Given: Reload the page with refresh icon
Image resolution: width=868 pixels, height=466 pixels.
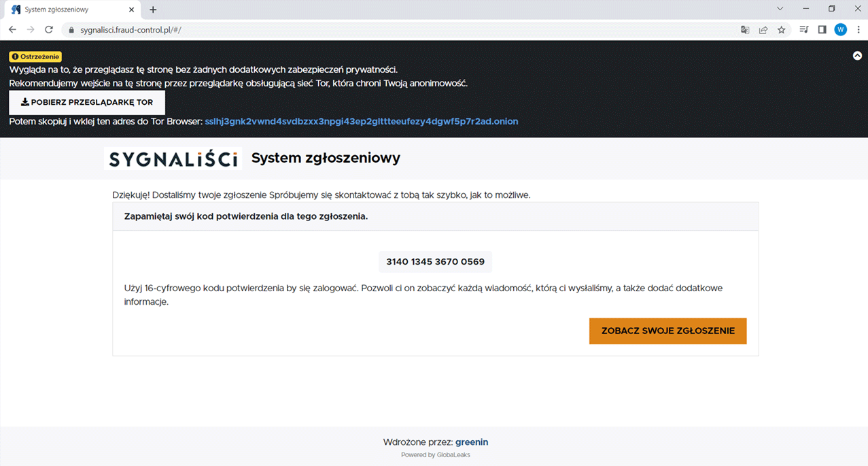Looking at the screenshot, I should [x=49, y=30].
